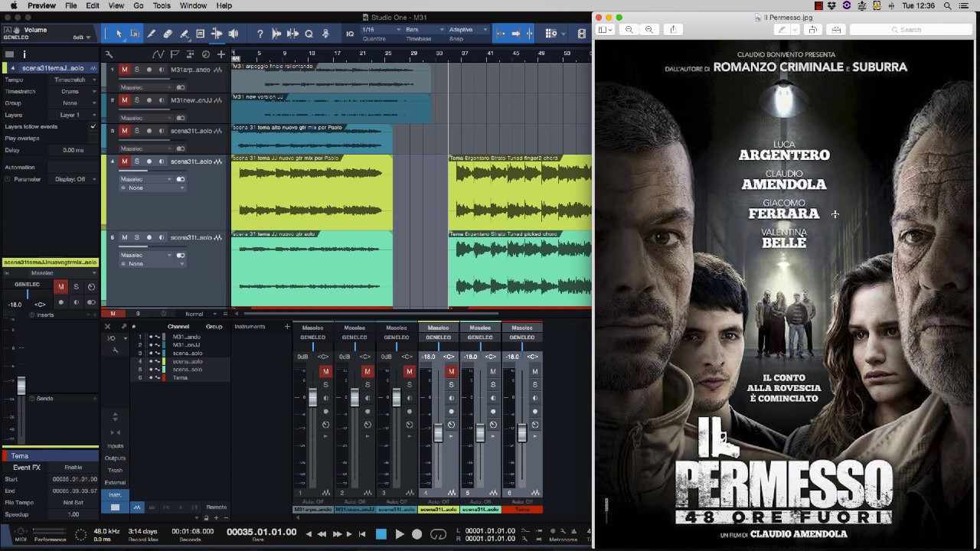This screenshot has height=551, width=980.
Task: Click the Remote button in mixer
Action: click(x=217, y=507)
